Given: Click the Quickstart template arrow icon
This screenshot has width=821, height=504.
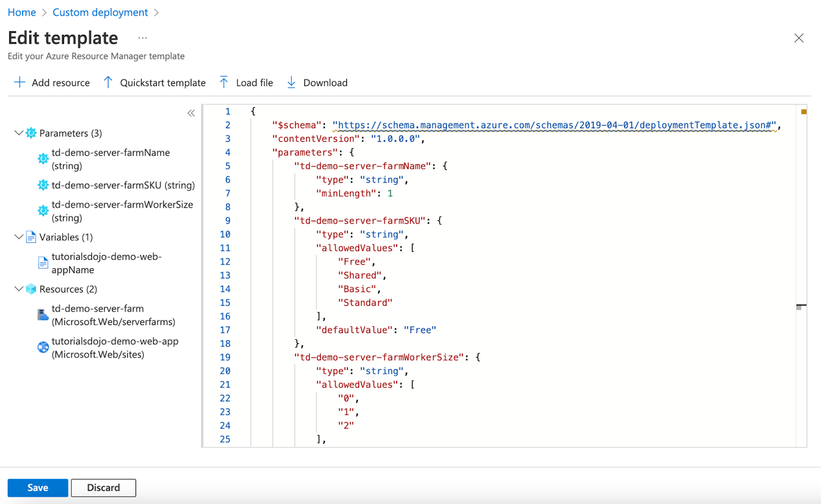Looking at the screenshot, I should [x=108, y=83].
